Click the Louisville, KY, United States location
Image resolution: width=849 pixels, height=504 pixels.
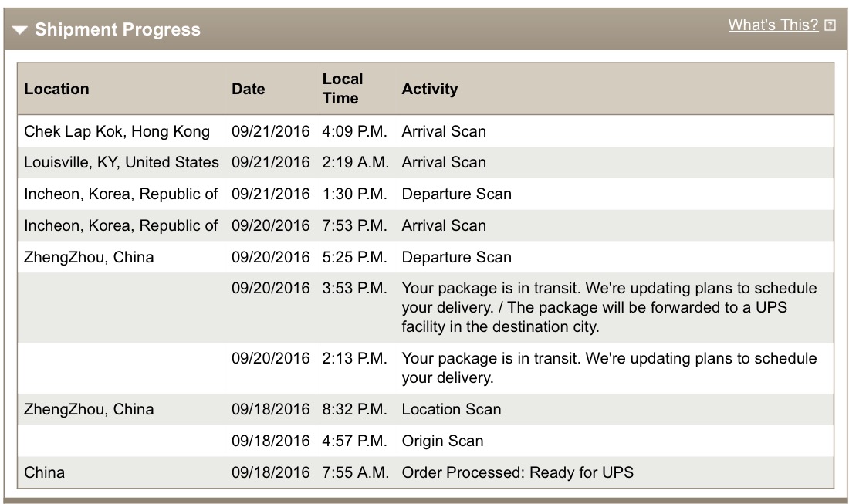click(121, 163)
